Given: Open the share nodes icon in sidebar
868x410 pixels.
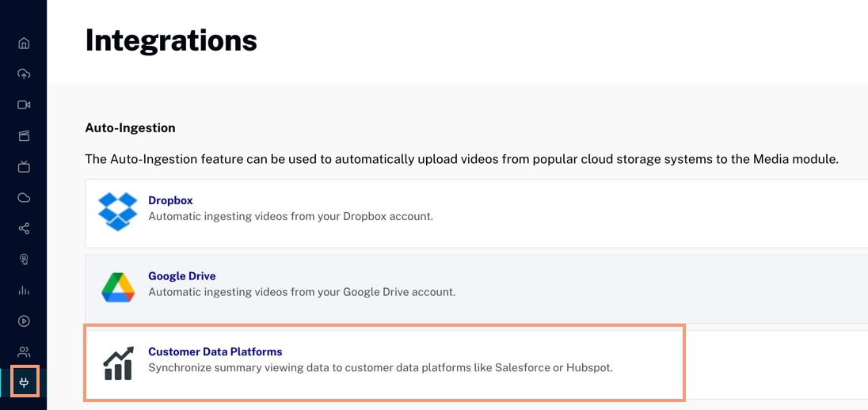Looking at the screenshot, I should point(24,229).
